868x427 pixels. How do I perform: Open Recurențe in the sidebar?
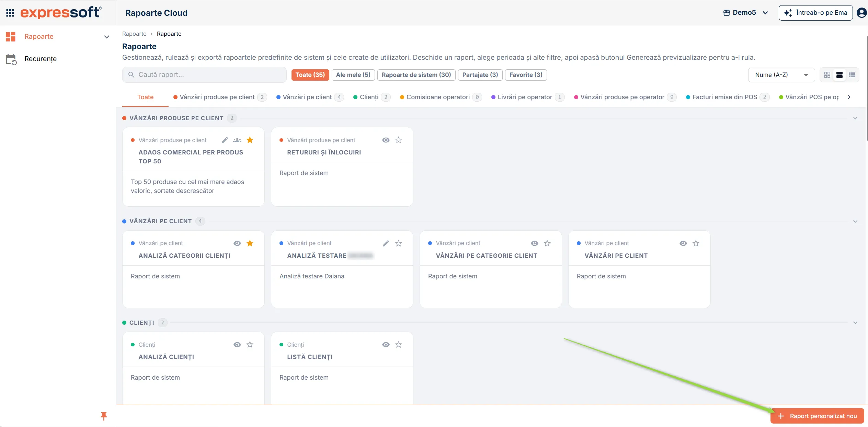point(41,59)
